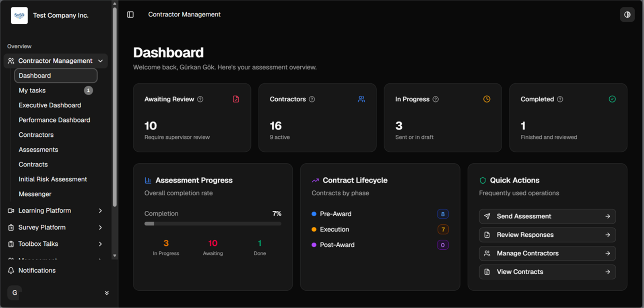The height and width of the screenshot is (308, 644).
Task: Click the My tasks badge showing 1
Action: pyautogui.click(x=89, y=90)
